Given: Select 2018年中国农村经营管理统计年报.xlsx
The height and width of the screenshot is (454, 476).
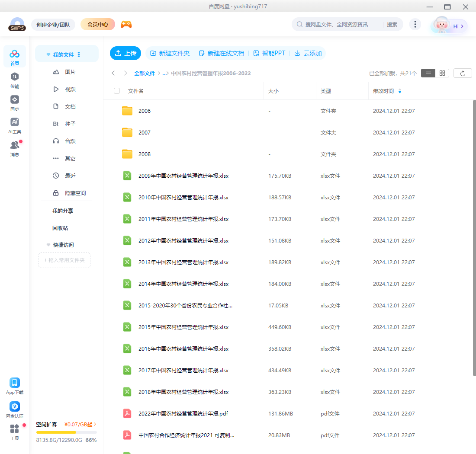Looking at the screenshot, I should pyautogui.click(x=288, y=392).
